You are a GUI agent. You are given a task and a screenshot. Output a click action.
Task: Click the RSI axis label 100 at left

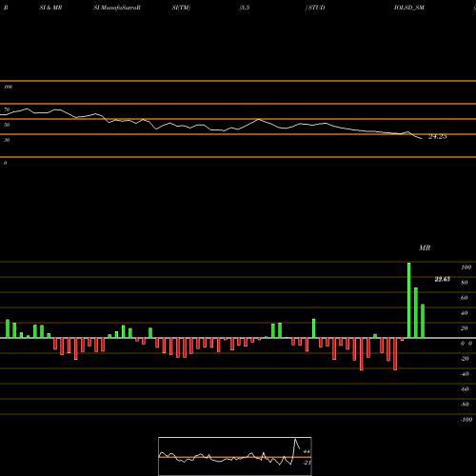[x=8, y=87]
